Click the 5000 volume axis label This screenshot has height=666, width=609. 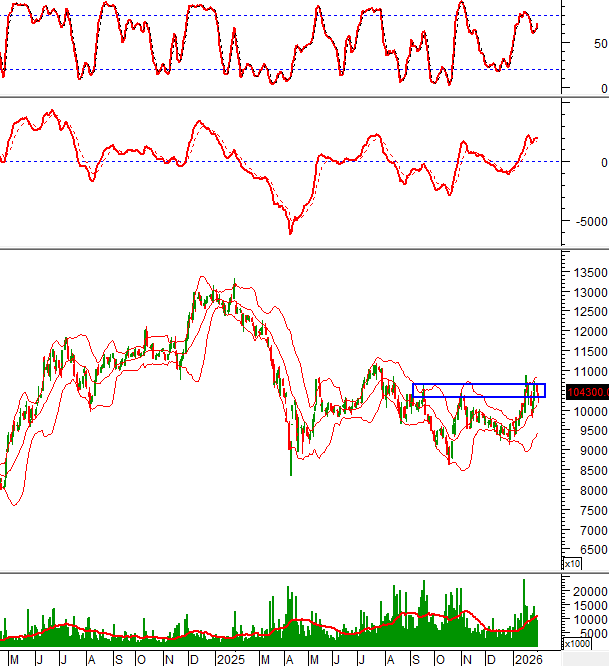(591, 634)
